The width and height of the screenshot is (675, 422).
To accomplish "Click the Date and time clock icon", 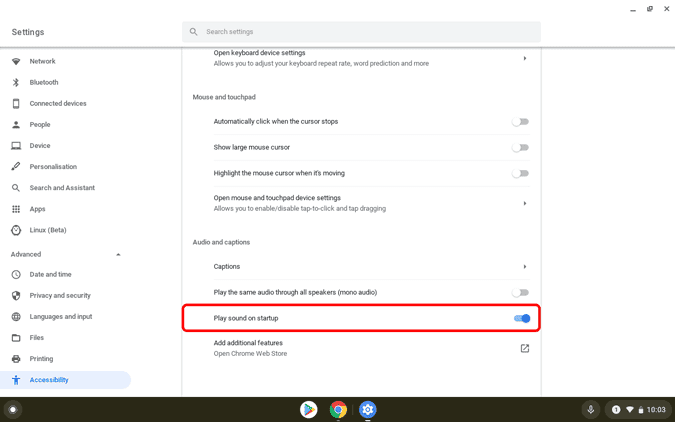I will 16,274.
